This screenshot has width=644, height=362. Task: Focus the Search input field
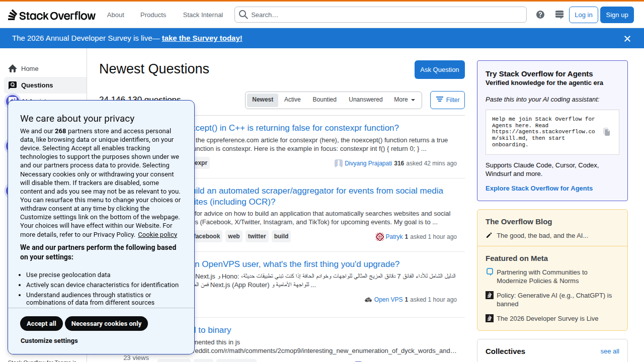point(380,15)
